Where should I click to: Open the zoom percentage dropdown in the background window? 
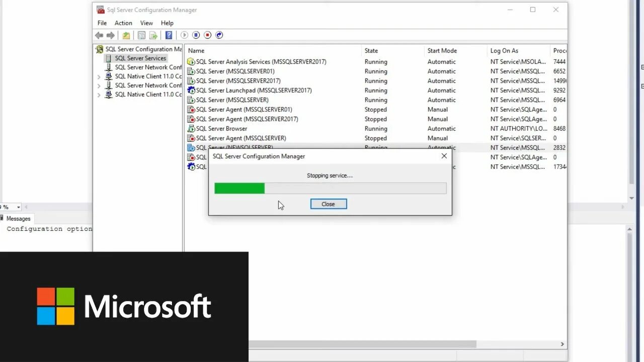(19, 207)
